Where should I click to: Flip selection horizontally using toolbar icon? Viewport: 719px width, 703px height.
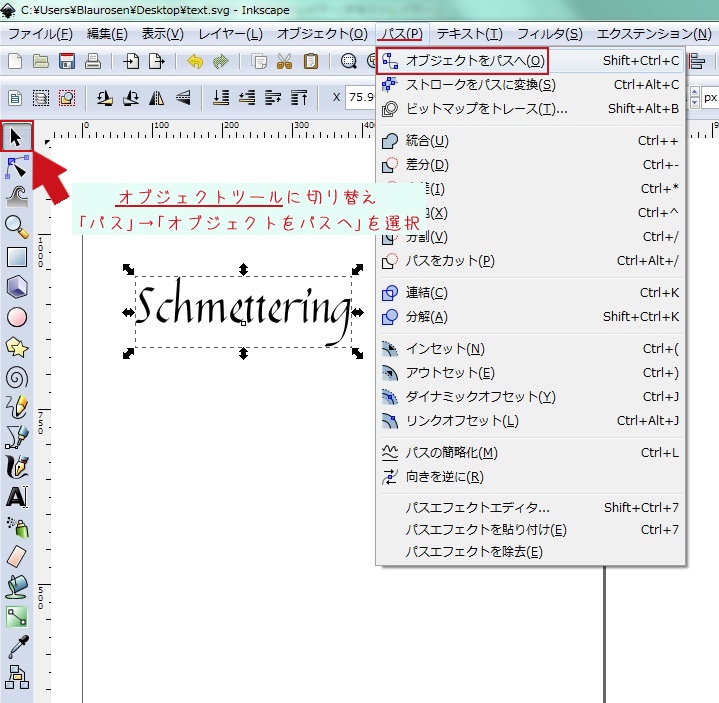[x=157, y=98]
